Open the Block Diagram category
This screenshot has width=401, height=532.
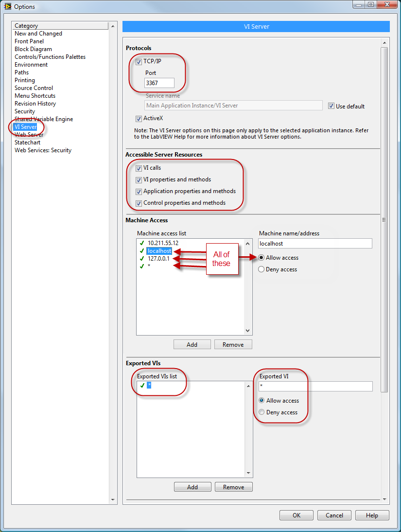coord(33,49)
